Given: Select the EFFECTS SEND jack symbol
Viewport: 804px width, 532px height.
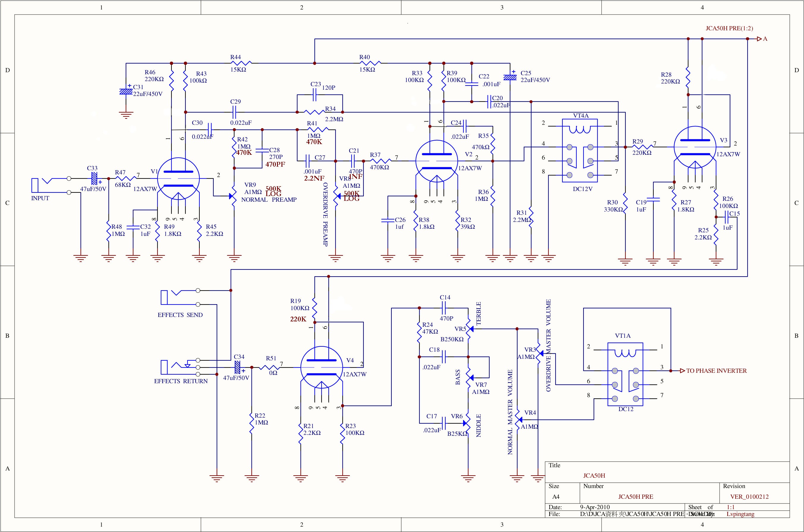Looking at the screenshot, I should coord(180,297).
